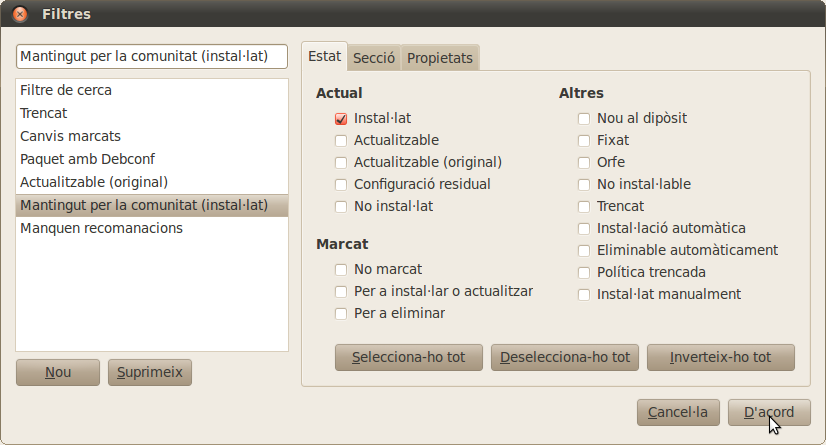Screen dimensions: 826x445
Task: Uncheck the Instal·lat checkbox
Action: pos(342,119)
